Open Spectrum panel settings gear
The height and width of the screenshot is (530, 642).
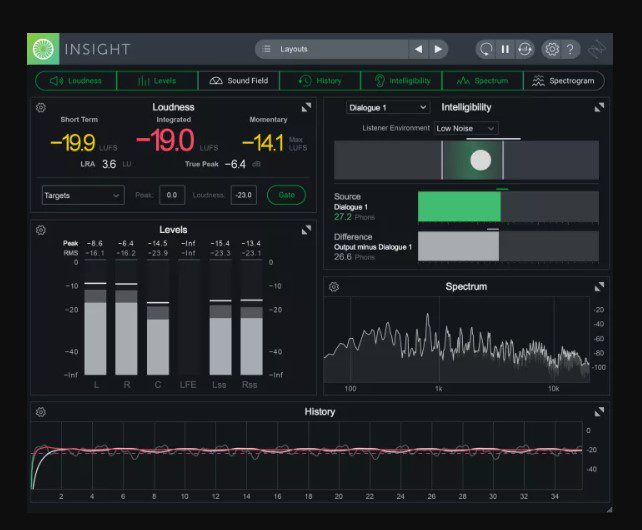pos(334,287)
